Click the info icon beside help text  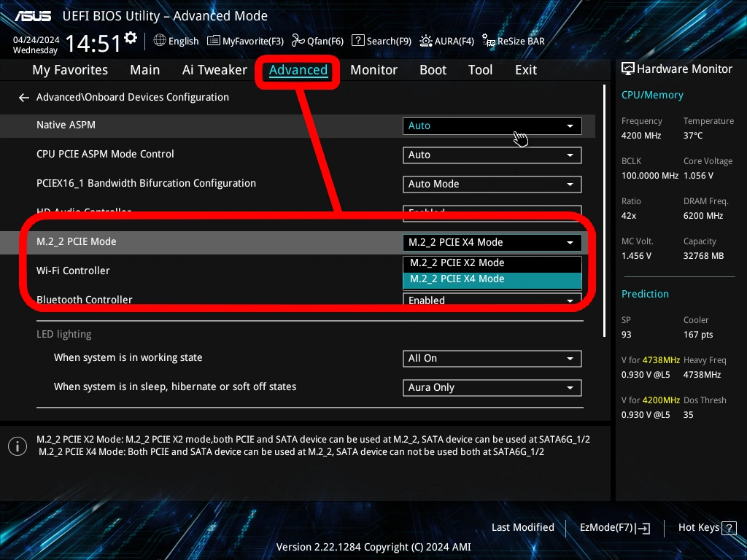tap(18, 446)
